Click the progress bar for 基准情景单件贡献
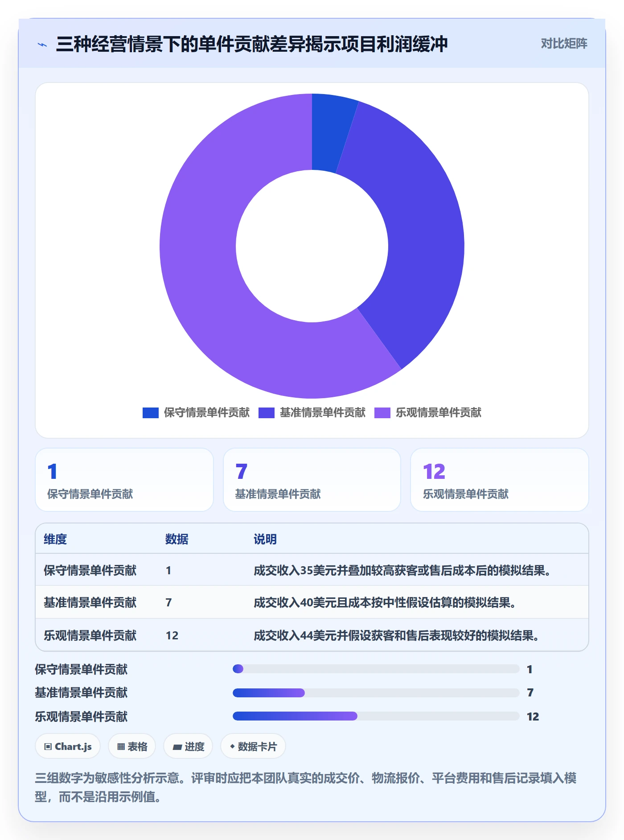The height and width of the screenshot is (840, 624). pos(376,693)
